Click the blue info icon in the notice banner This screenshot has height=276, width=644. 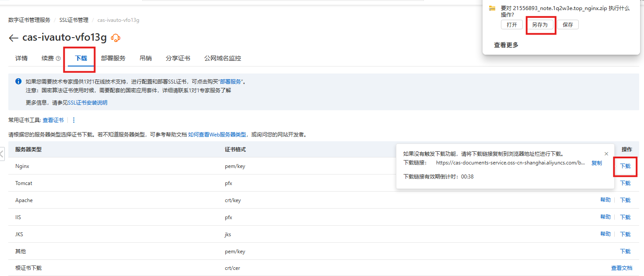coord(18,81)
